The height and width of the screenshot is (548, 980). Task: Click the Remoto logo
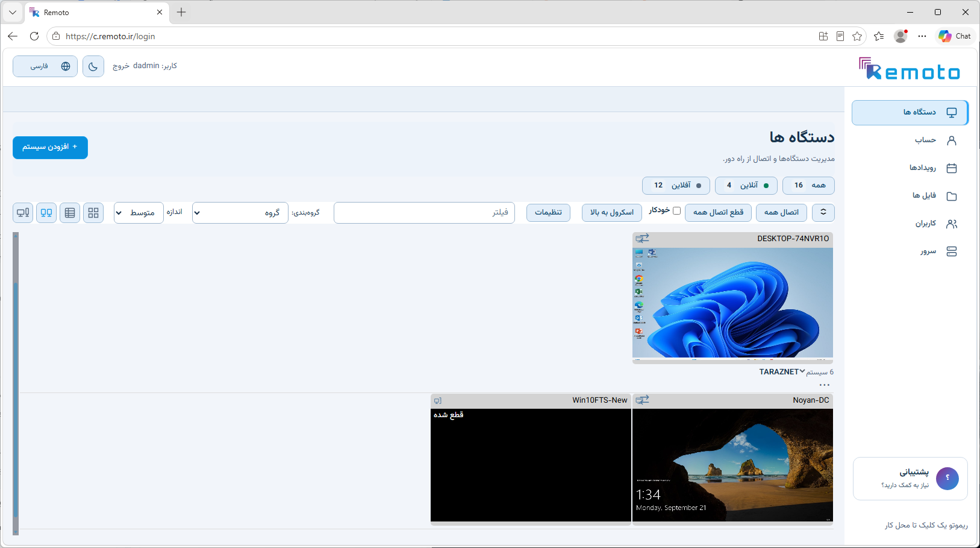pos(910,69)
